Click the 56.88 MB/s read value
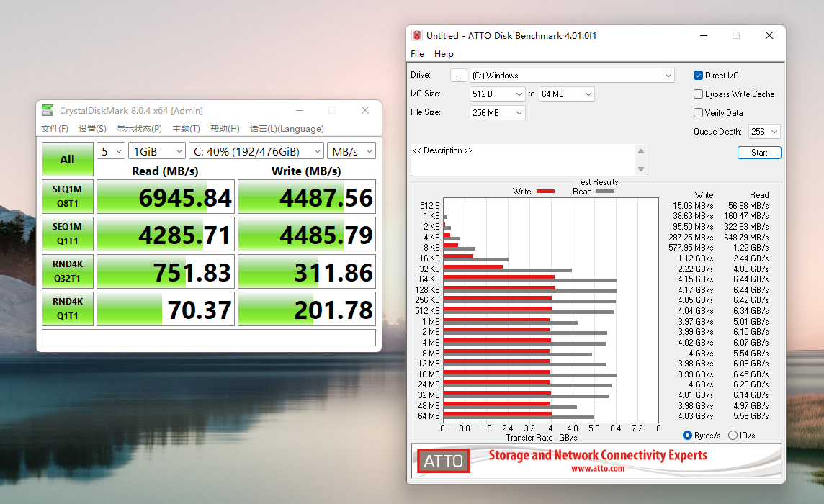This screenshot has width=824, height=504. coord(748,205)
